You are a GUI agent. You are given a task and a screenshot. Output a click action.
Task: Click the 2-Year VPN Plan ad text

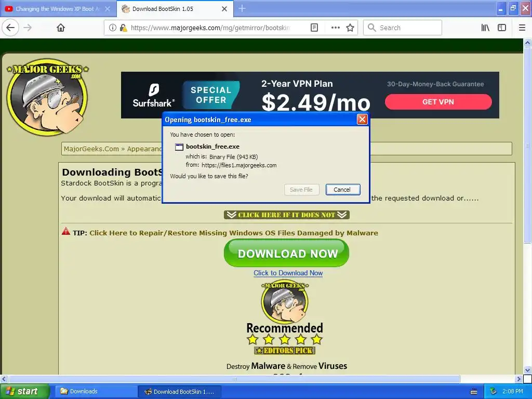click(x=297, y=84)
